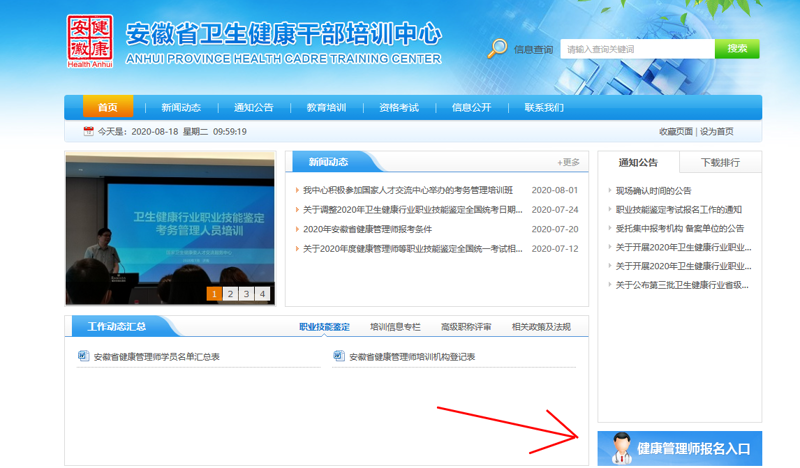Open notice 职业技能鉴定考试报名工作的通知
Viewport: 800px width, 468px height.
(x=679, y=210)
